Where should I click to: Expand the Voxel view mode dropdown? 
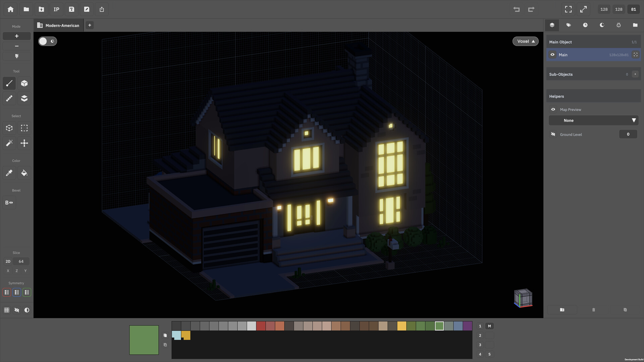pos(526,41)
